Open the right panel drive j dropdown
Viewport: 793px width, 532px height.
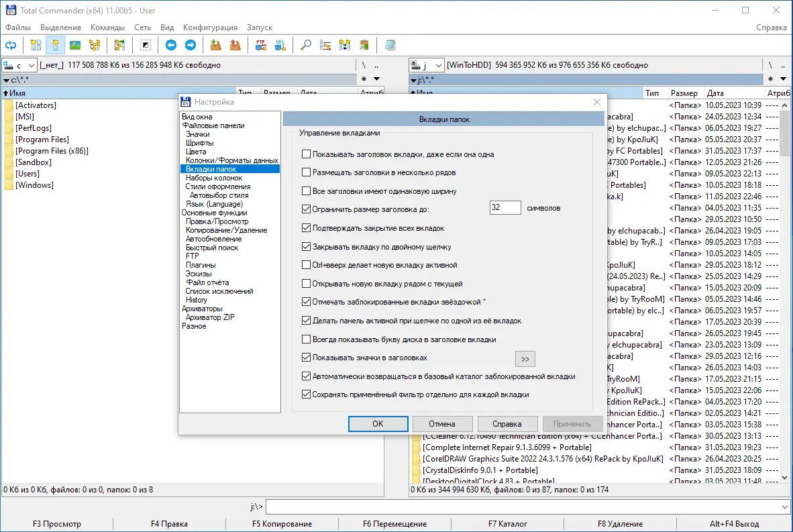[439, 65]
